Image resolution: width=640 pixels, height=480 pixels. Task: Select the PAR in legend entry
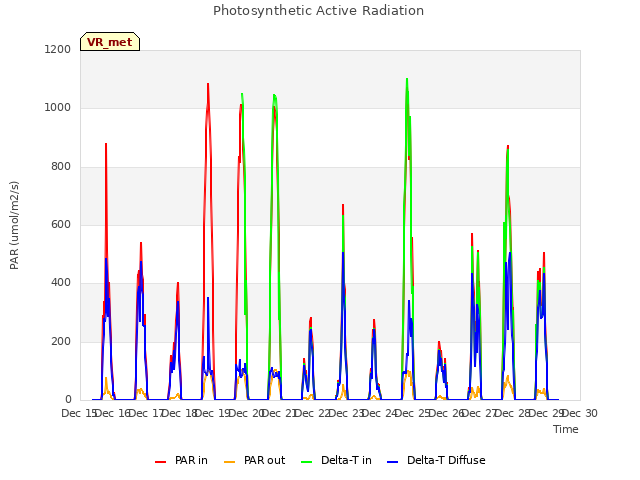click(181, 460)
